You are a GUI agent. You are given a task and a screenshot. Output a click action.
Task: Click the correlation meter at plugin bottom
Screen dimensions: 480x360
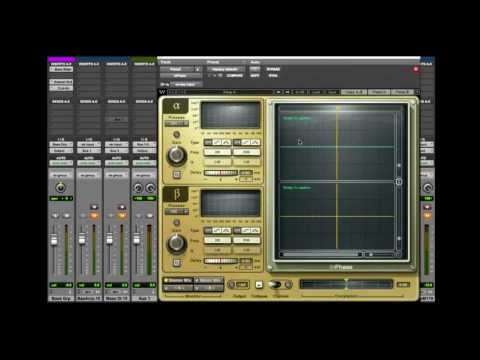pos(346,284)
